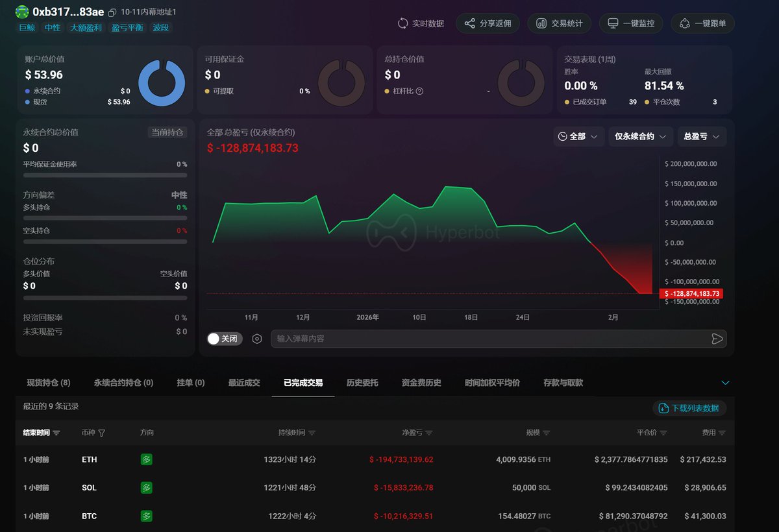Click the 实时数据 refresh icon
Image resolution: width=779 pixels, height=532 pixels.
click(x=403, y=23)
